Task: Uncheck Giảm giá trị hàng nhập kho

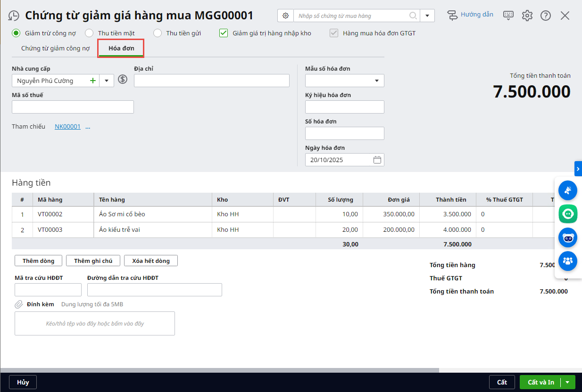Action: click(x=224, y=33)
